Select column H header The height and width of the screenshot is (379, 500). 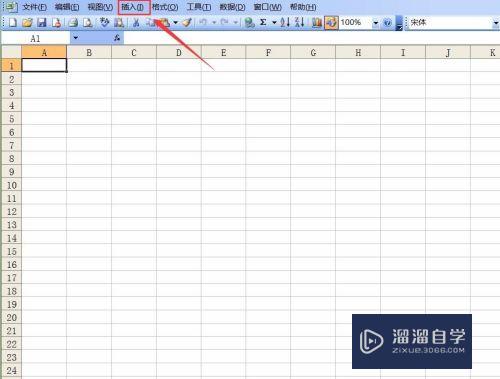pyautogui.click(x=358, y=52)
